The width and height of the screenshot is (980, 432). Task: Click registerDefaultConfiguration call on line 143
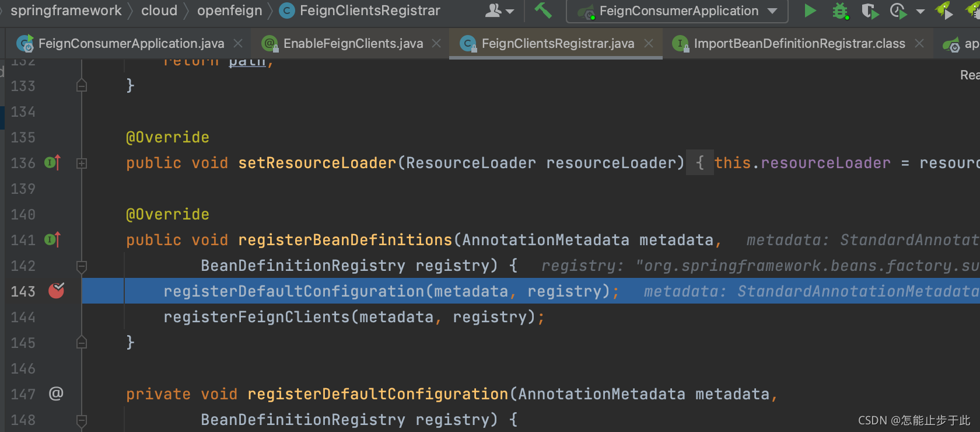point(294,291)
